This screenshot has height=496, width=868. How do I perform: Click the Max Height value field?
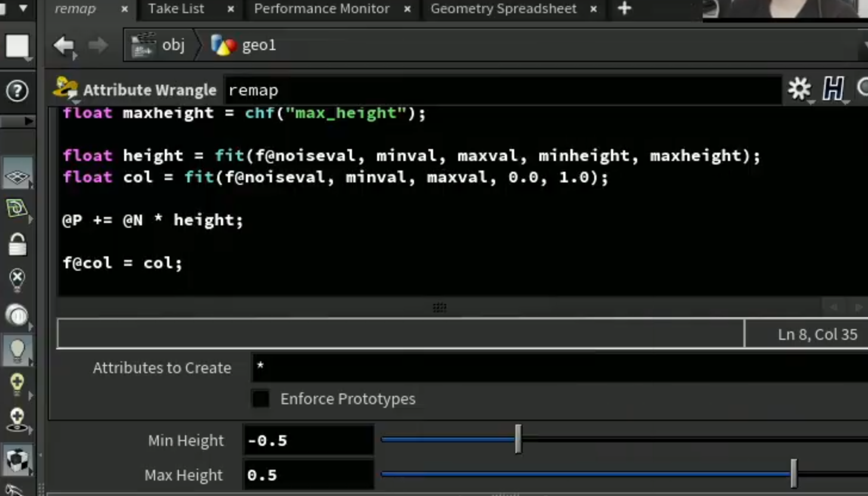point(308,475)
